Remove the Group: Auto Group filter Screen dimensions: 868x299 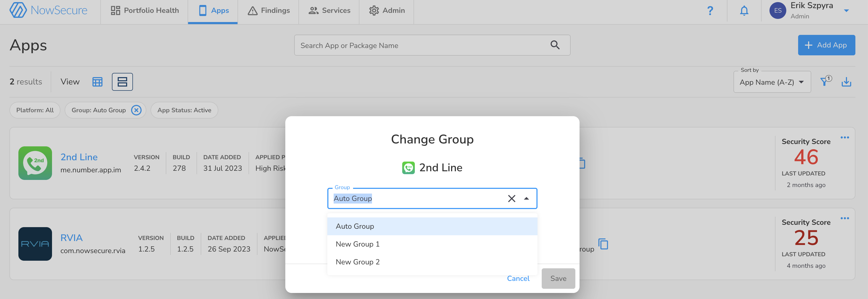point(136,110)
